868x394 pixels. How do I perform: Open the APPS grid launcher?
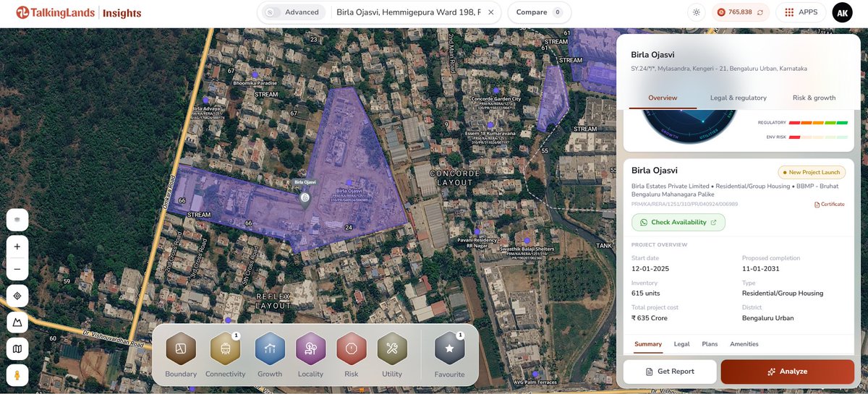801,12
